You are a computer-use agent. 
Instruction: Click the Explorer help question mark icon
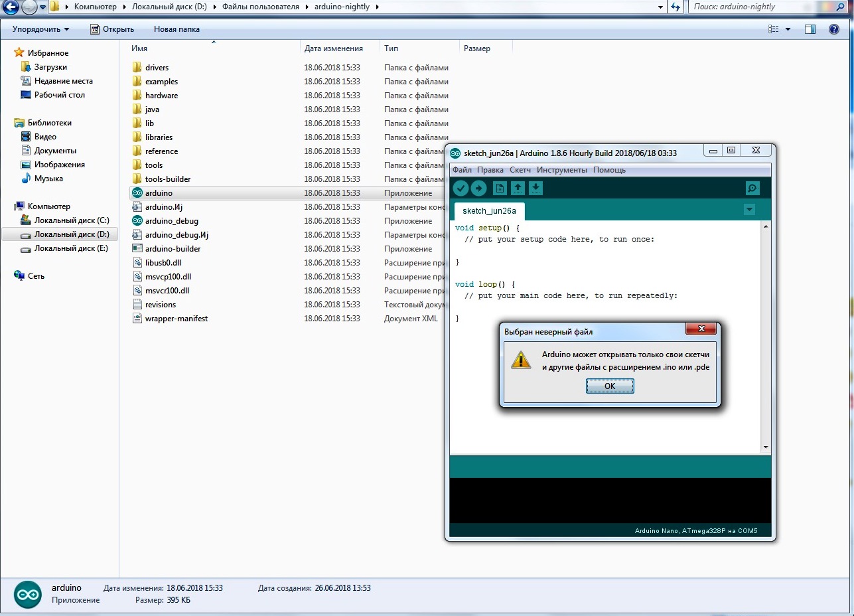(x=834, y=29)
